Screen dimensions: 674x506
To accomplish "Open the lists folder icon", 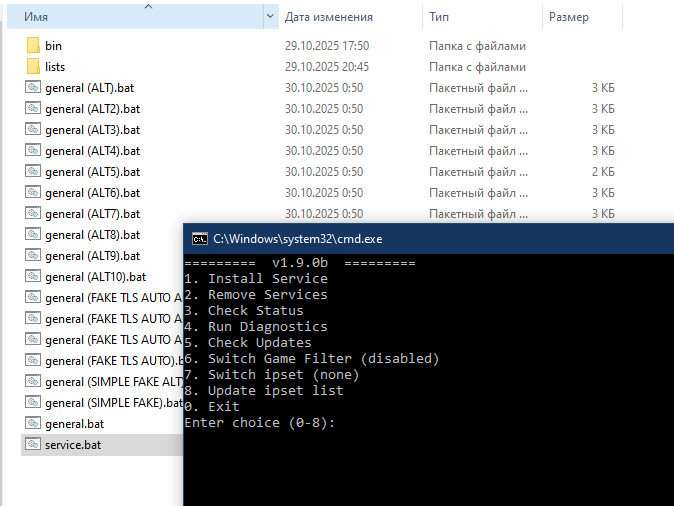I will [33, 67].
